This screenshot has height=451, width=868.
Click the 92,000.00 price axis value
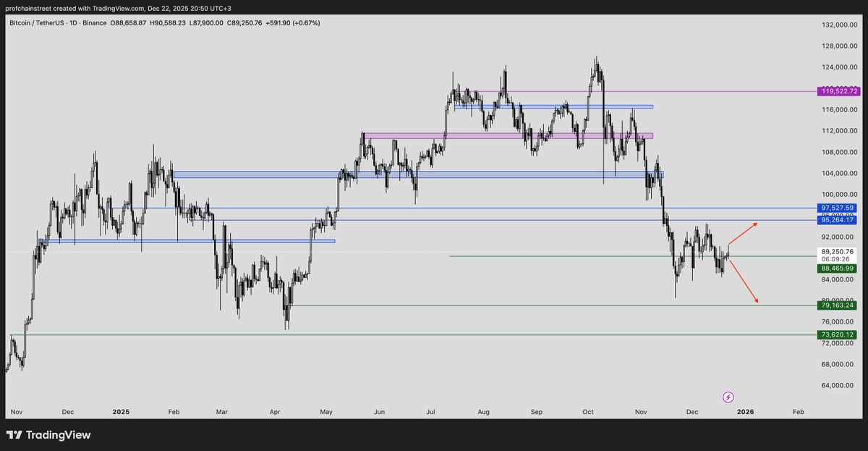pyautogui.click(x=839, y=237)
